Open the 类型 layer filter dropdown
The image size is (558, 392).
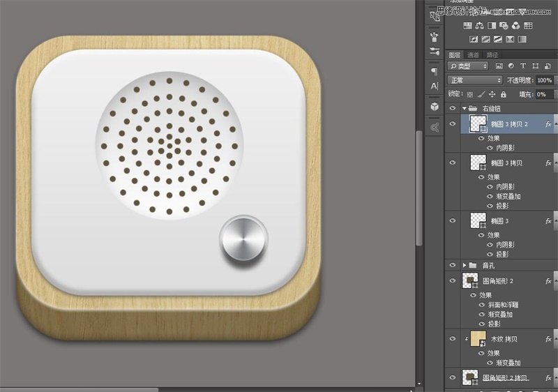(468, 66)
